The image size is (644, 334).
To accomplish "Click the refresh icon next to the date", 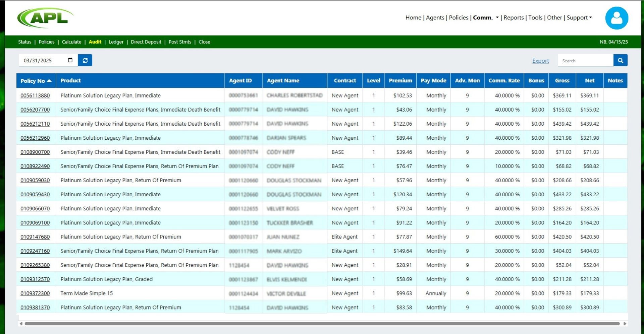I will pyautogui.click(x=85, y=60).
